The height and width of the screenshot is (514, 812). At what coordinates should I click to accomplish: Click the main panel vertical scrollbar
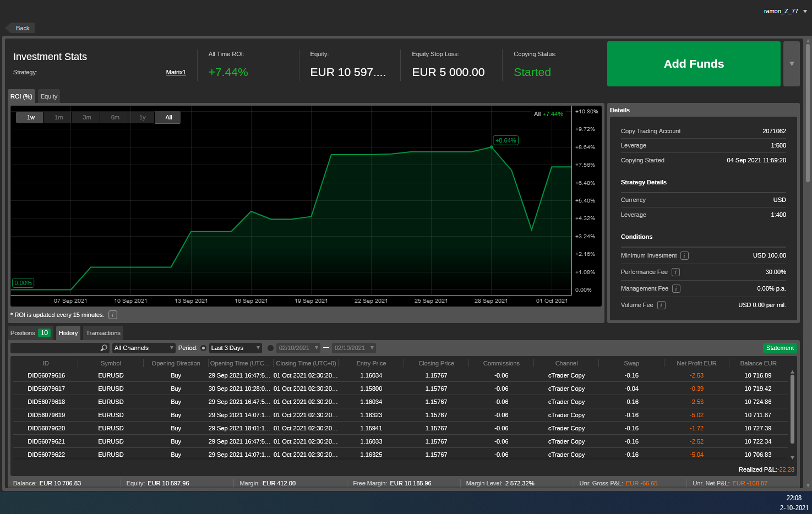808,113
